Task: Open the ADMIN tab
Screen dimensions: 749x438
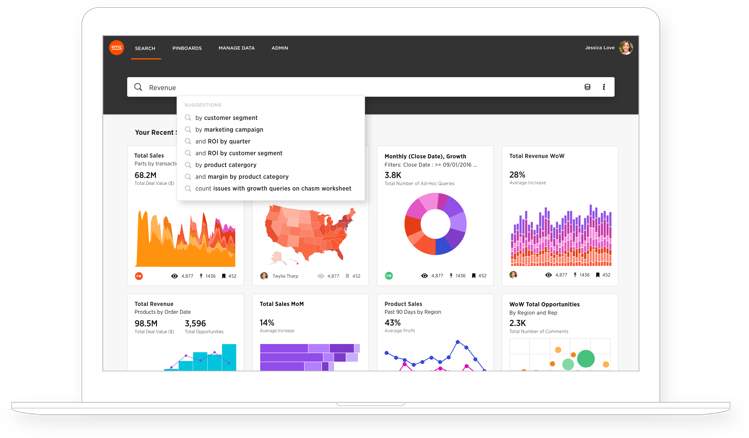Action: [x=280, y=48]
